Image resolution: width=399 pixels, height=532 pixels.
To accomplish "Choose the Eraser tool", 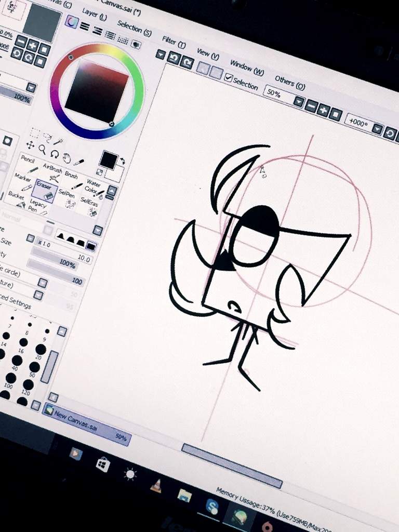I will [45, 191].
